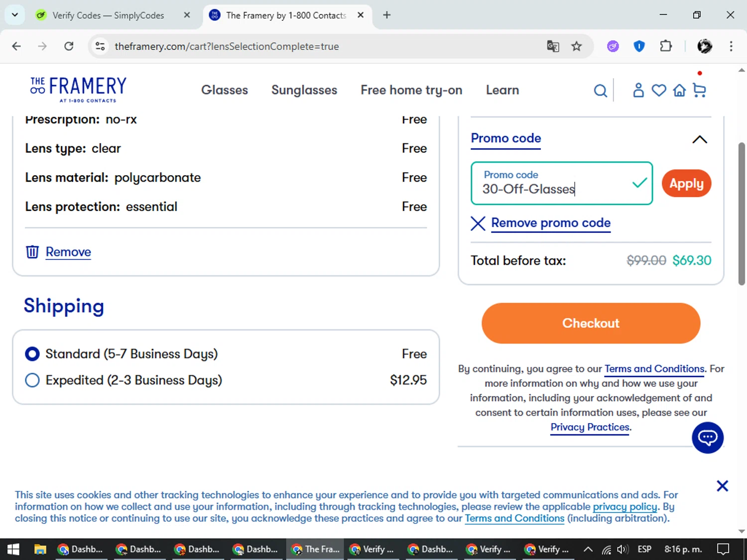The width and height of the screenshot is (747, 560).
Task: Open File Explorer from the taskbar
Action: pos(40,549)
